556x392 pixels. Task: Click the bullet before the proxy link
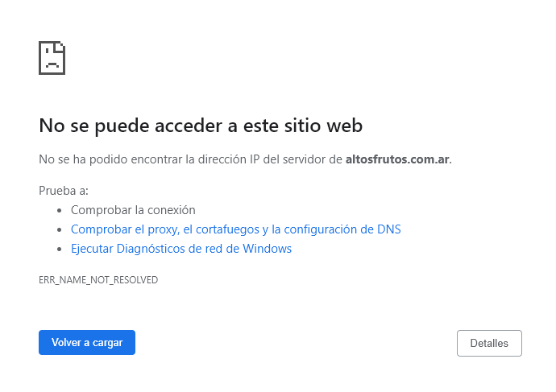tap(59, 230)
